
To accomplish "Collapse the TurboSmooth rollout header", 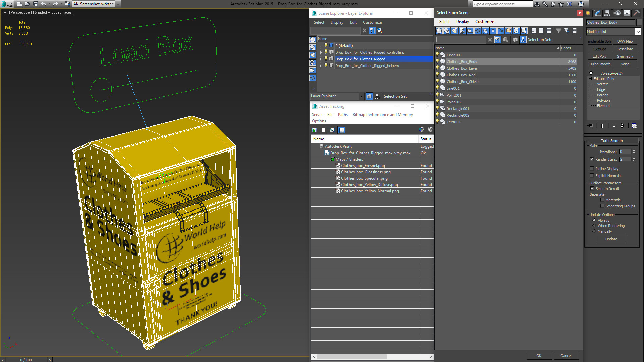I will [611, 141].
